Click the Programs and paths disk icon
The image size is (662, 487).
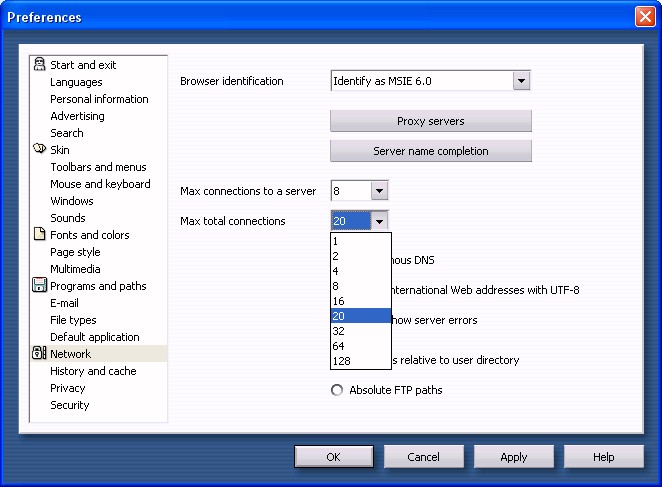39,286
